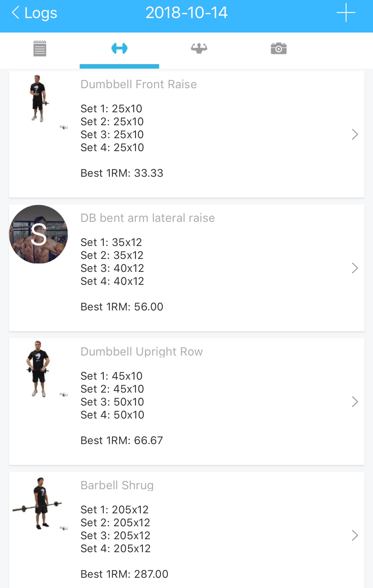Expand Barbell Shrug details chevron

355,535
